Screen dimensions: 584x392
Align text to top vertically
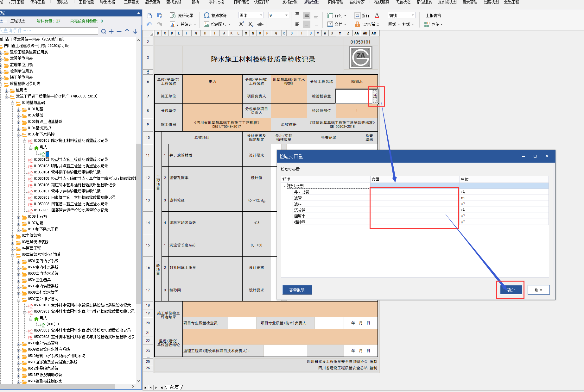(297, 14)
